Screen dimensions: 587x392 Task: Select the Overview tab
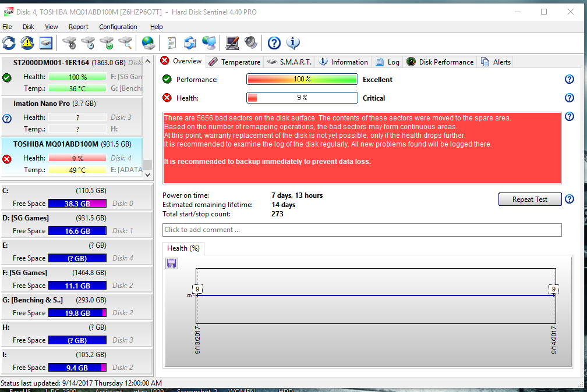182,61
